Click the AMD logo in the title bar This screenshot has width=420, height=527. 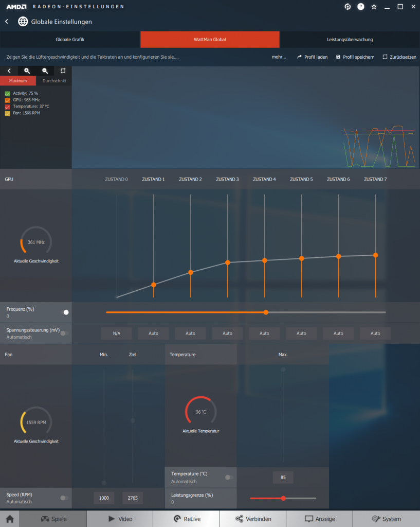pyautogui.click(x=16, y=7)
